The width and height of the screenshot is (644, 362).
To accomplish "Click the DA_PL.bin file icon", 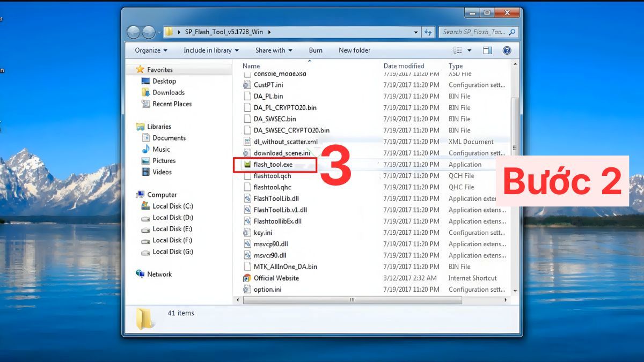I will click(x=247, y=97).
